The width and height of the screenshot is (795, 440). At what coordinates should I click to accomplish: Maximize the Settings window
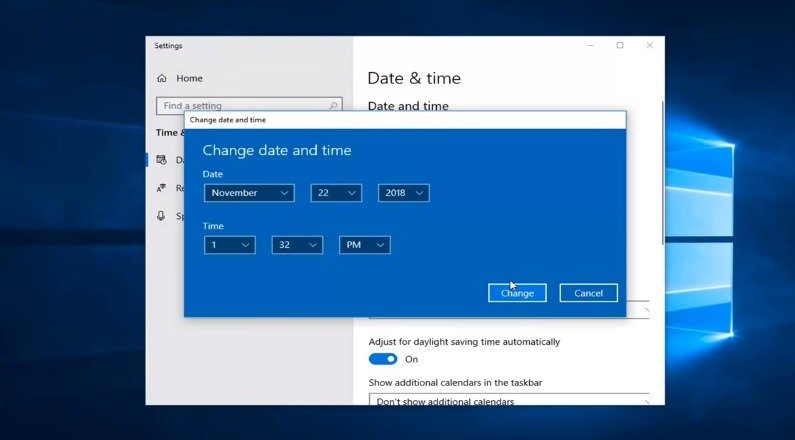click(x=620, y=45)
